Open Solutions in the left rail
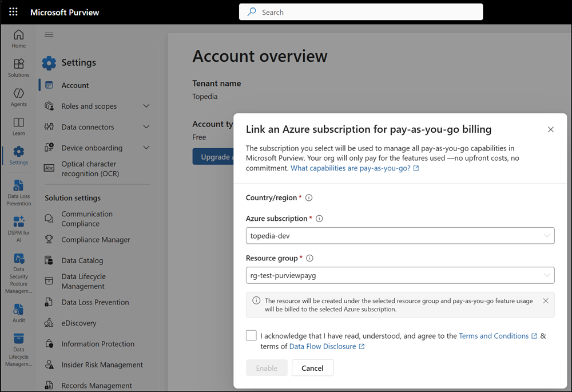 pos(19,68)
